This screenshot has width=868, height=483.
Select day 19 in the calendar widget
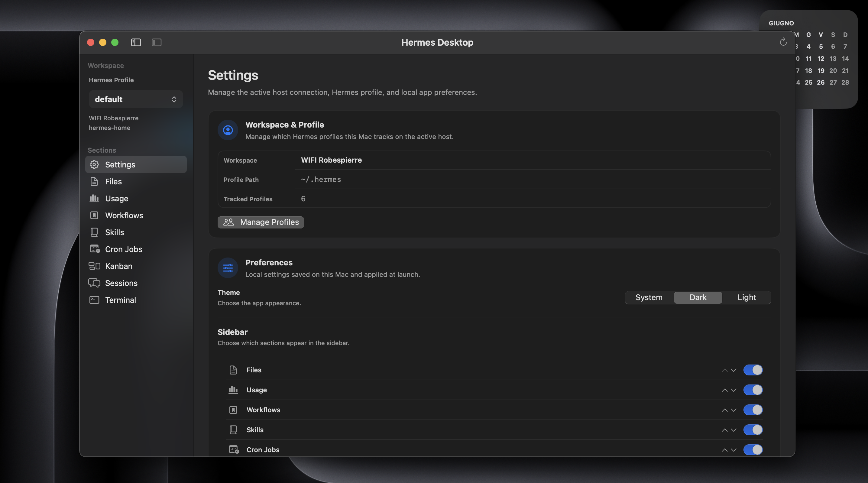[821, 70]
